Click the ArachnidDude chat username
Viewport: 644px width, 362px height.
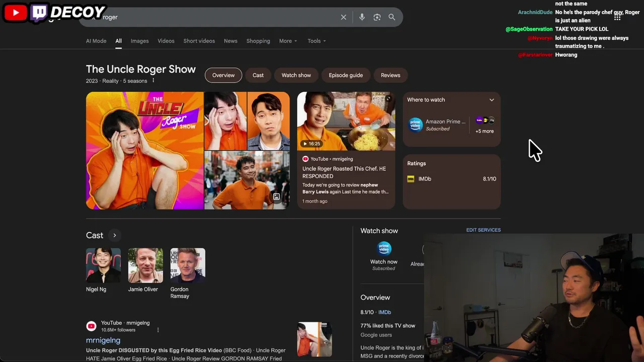click(535, 12)
